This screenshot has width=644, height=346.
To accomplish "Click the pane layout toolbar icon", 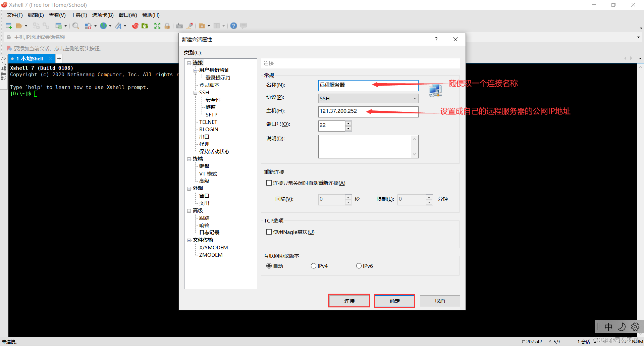I will pyautogui.click(x=217, y=26).
